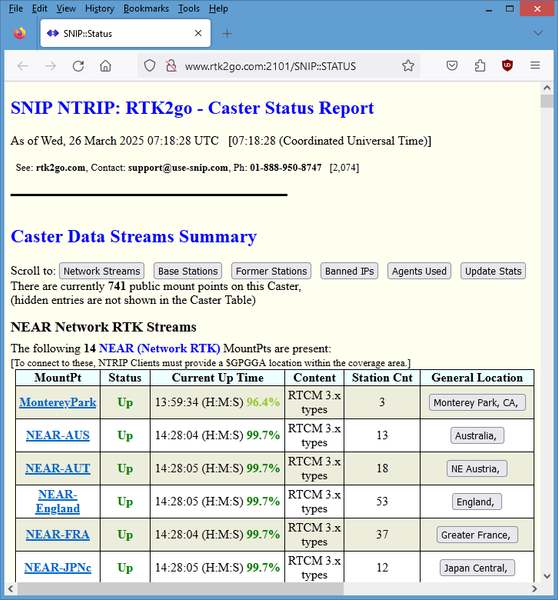Click the horizontal scrollbar right arrow
Image resolution: width=558 pixels, height=600 pixels.
[535, 589]
